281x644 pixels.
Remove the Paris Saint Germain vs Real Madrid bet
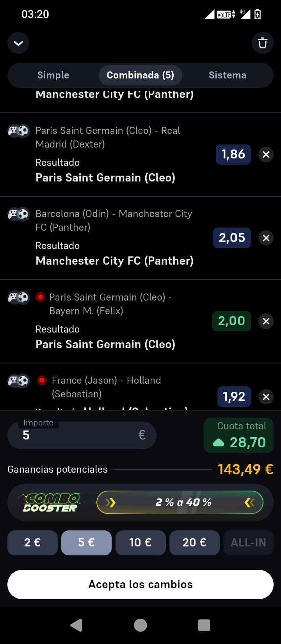pyautogui.click(x=266, y=155)
